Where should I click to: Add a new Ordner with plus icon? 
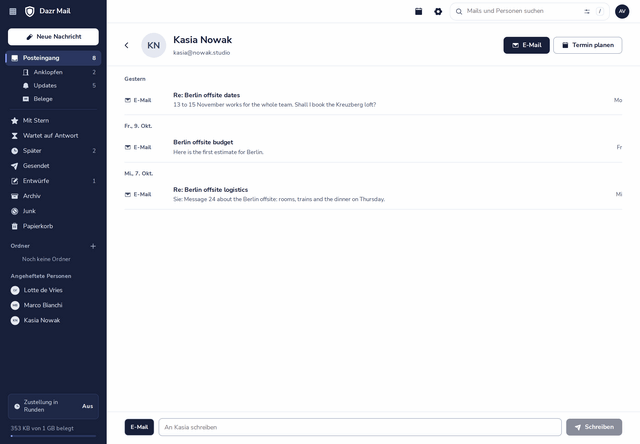[93, 246]
